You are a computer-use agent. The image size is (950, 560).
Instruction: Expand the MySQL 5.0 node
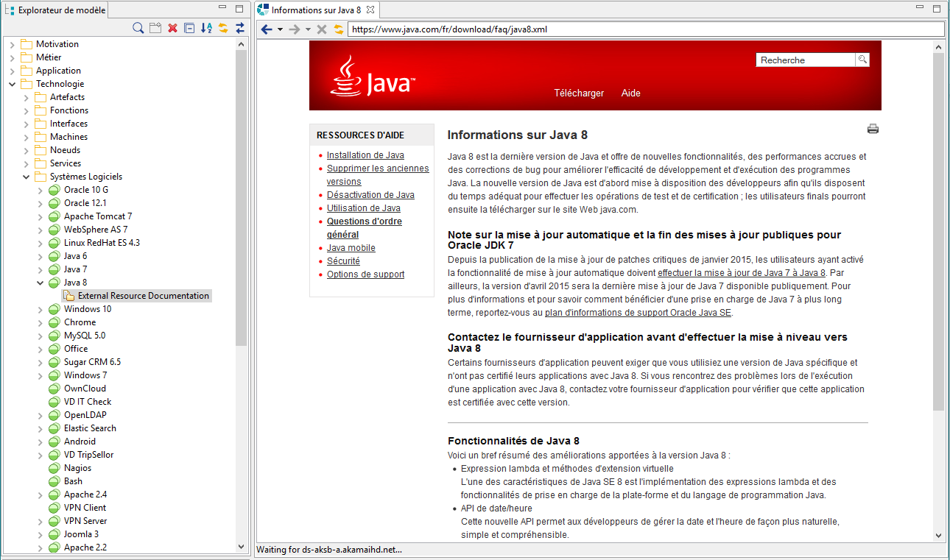click(x=40, y=336)
